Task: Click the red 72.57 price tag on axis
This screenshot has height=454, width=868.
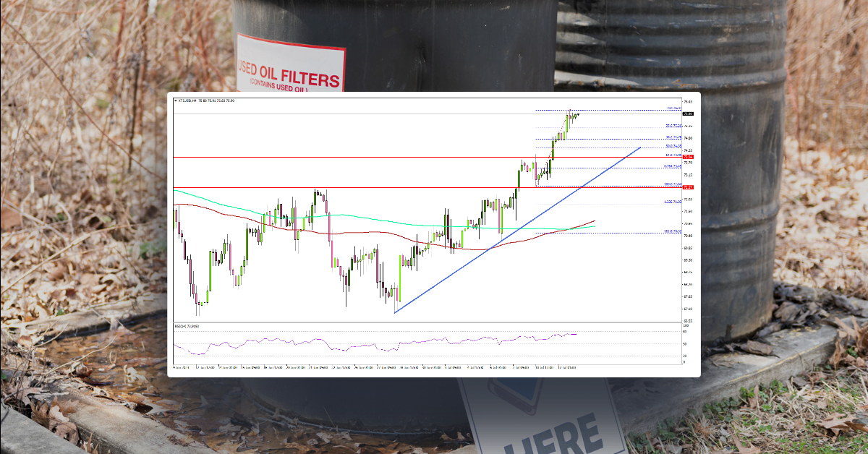Action: (x=687, y=187)
